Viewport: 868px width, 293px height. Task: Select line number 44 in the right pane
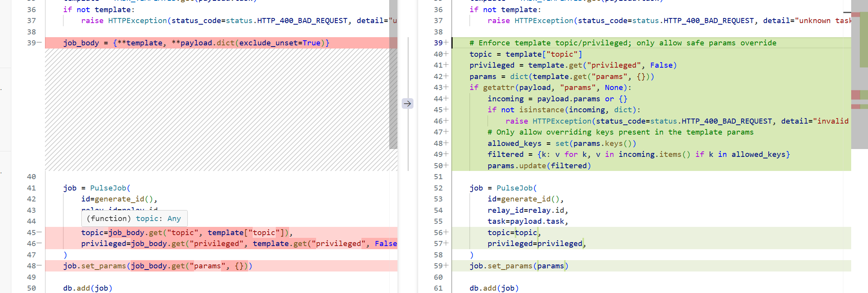point(438,99)
